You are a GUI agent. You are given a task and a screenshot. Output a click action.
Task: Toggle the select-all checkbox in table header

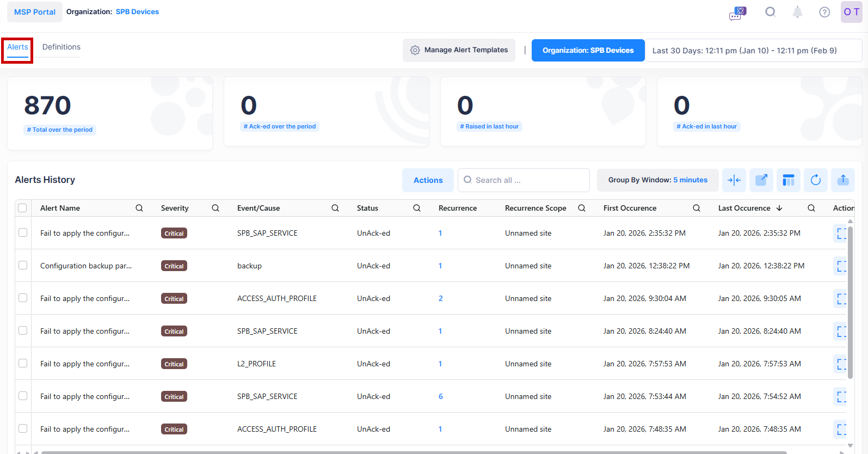22,208
